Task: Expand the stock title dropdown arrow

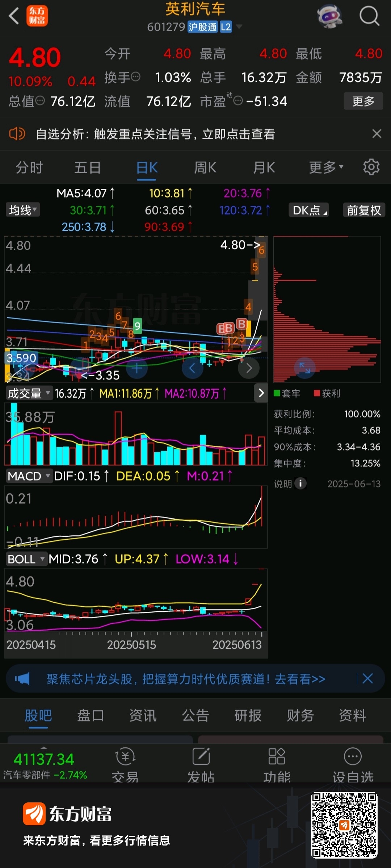Action: click(x=239, y=27)
